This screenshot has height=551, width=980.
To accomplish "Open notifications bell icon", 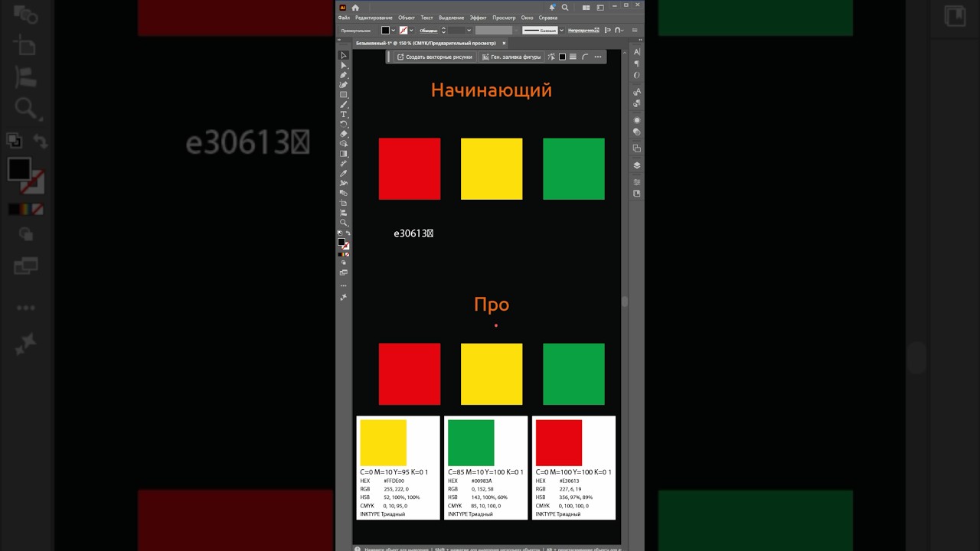I will click(x=552, y=8).
